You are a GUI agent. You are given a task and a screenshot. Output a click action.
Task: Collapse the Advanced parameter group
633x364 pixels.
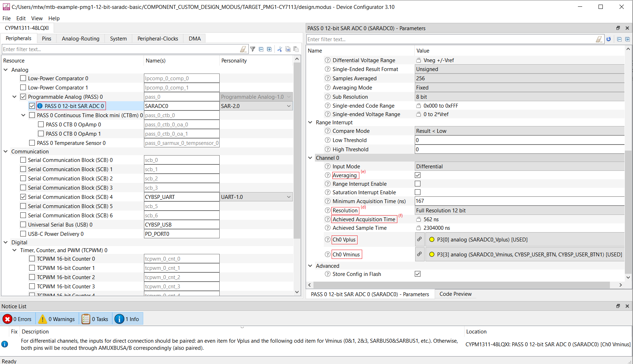tap(310, 266)
